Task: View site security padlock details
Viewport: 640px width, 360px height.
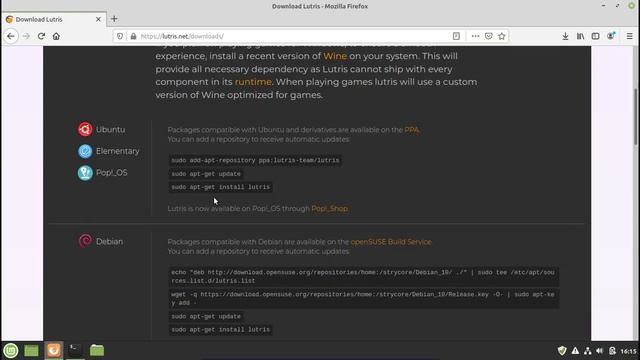Action: click(133, 36)
